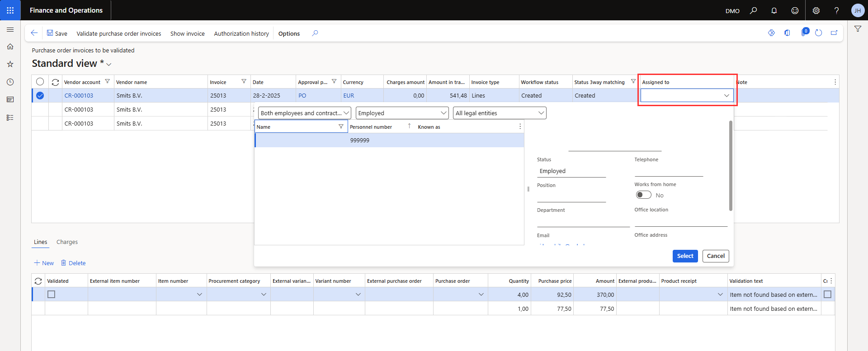Open the Favorites star in sidebar
Viewport: 868px width, 351px height.
10,64
